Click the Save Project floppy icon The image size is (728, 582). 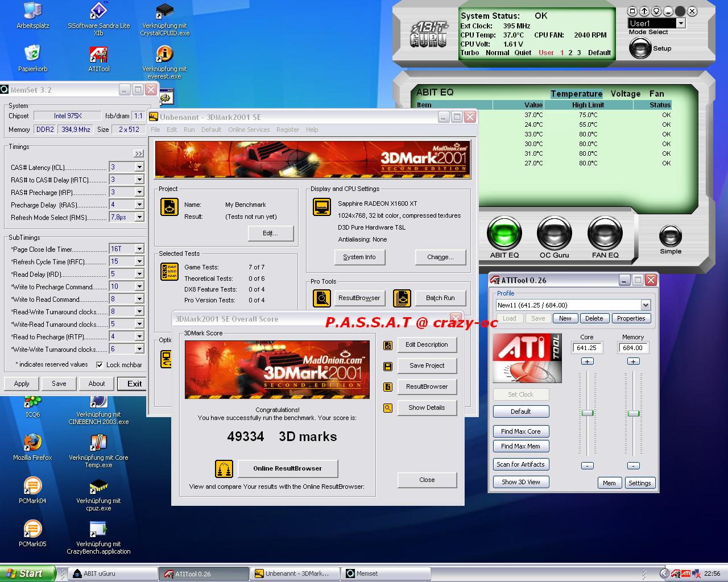tap(388, 366)
